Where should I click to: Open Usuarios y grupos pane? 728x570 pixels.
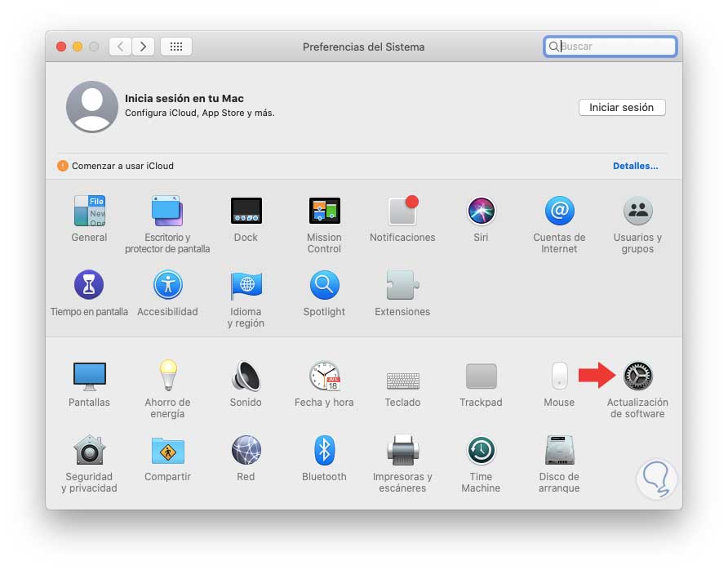pyautogui.click(x=638, y=211)
